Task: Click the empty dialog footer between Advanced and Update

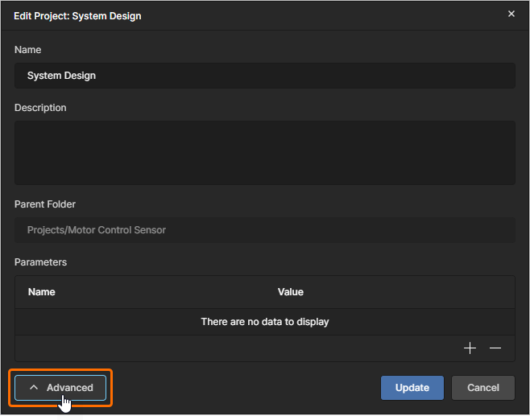Action: click(242, 388)
